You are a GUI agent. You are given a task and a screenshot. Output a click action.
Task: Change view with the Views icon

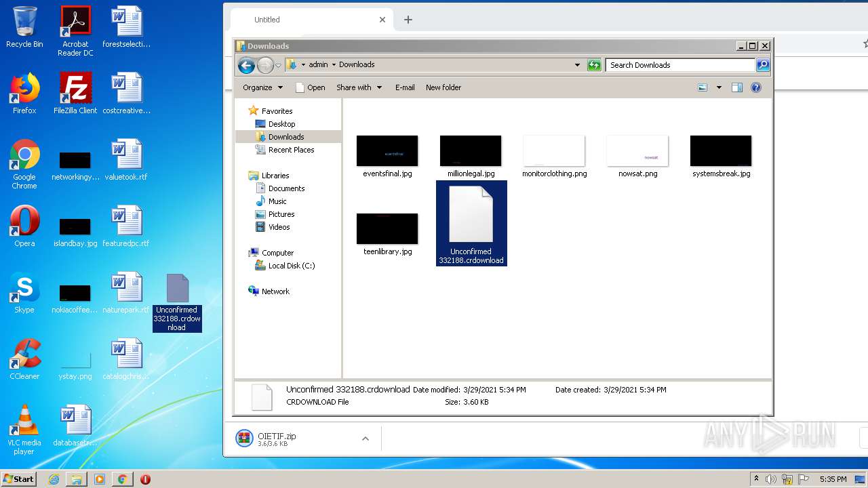703,87
